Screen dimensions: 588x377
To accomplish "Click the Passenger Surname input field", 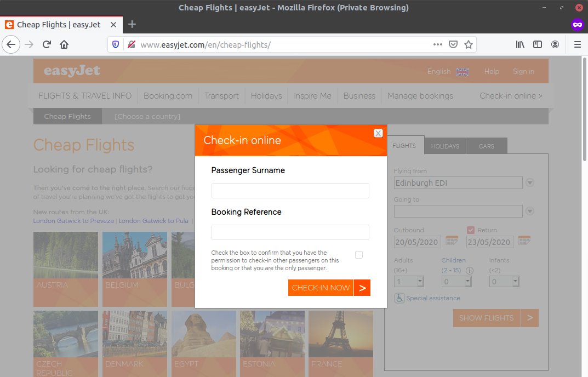I will pos(290,191).
